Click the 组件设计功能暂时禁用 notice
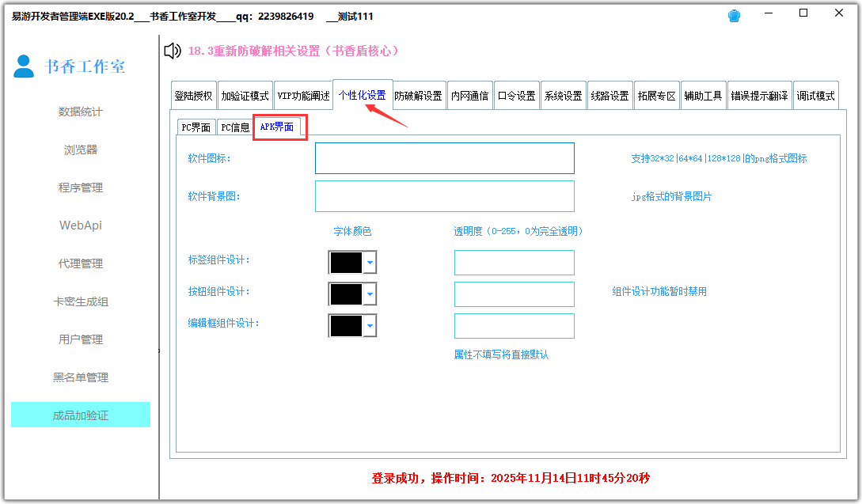The width and height of the screenshot is (862, 504). 659,290
